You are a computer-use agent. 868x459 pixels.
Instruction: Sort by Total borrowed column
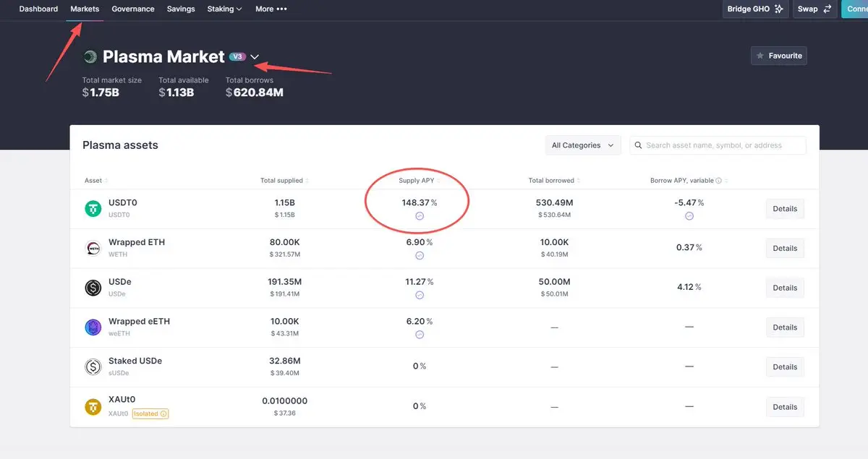554,181
